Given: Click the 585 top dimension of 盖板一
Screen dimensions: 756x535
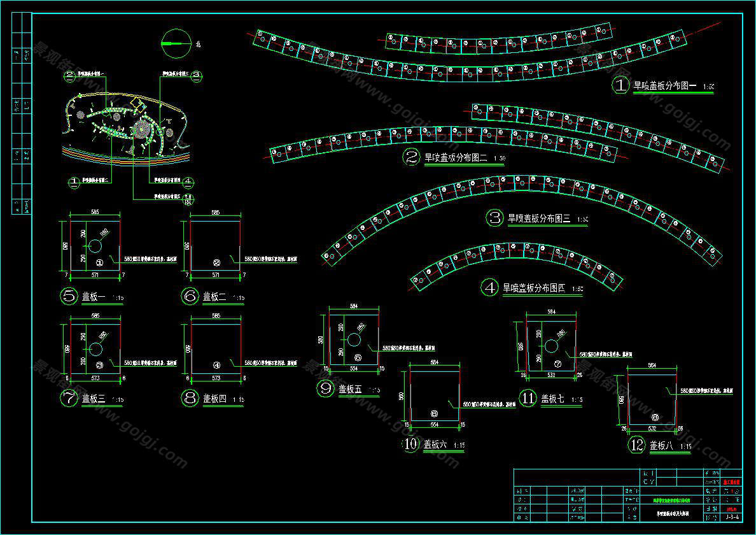Looking at the screenshot, I should click(x=95, y=212).
